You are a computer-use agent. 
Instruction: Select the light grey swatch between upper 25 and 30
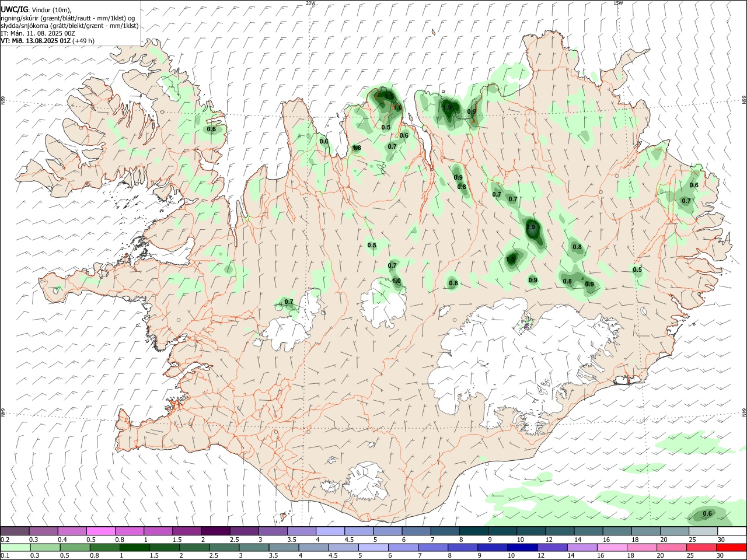tap(703, 531)
